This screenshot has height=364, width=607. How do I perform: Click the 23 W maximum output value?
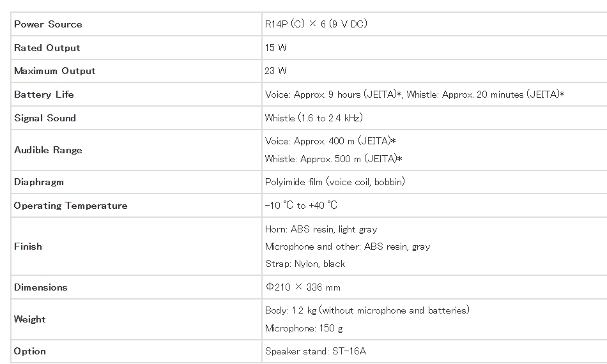[275, 71]
